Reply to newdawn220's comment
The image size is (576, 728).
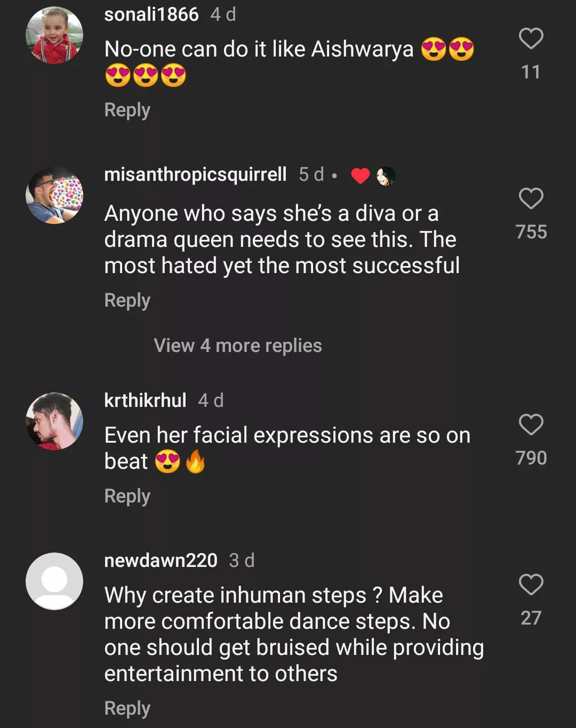[127, 708]
